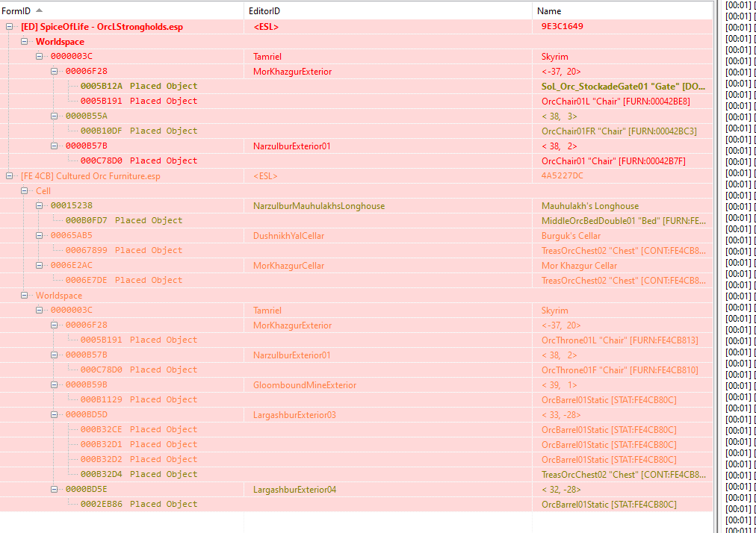The width and height of the screenshot is (756, 533).
Task: Collapse the 0000BD5D LargashburExterior03 node
Action: pos(54,414)
